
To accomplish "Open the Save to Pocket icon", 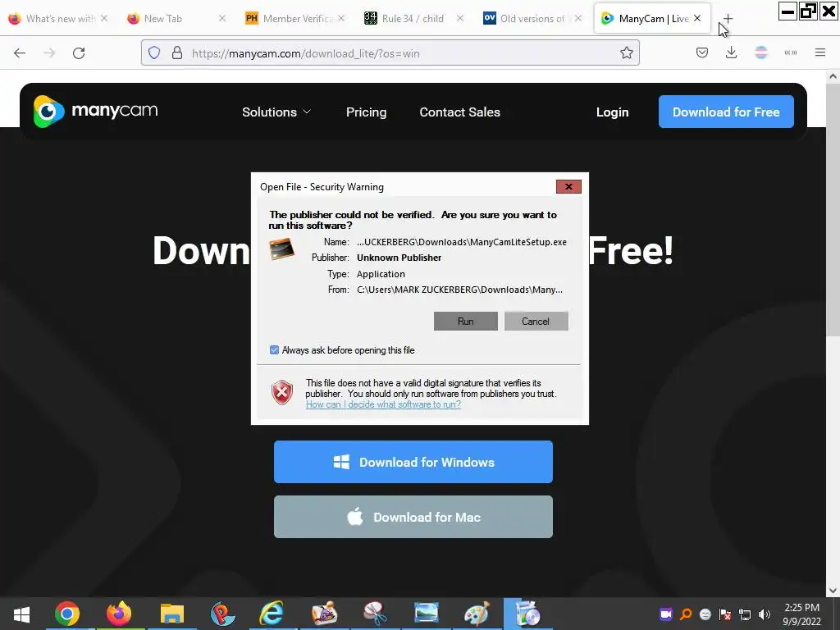I will 702,53.
